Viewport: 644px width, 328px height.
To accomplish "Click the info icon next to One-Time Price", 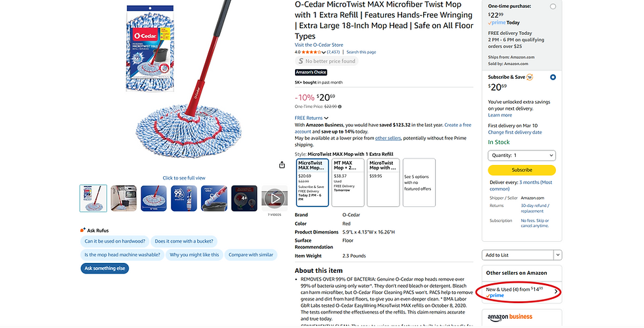I will [340, 106].
